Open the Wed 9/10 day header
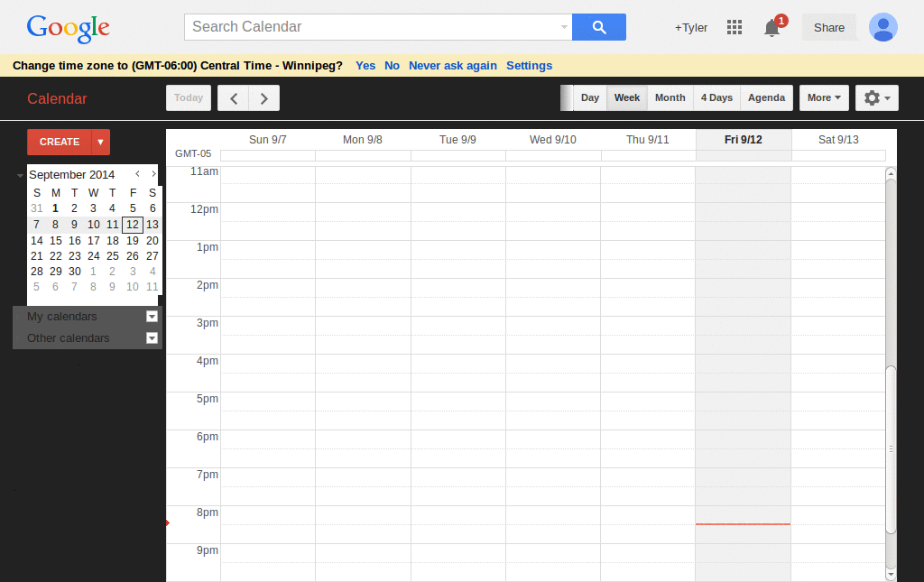 (553, 140)
